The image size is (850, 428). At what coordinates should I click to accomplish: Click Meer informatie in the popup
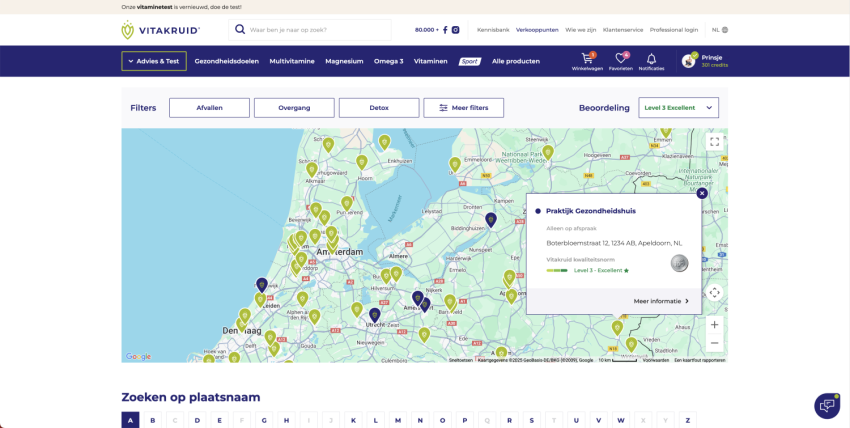(660, 301)
